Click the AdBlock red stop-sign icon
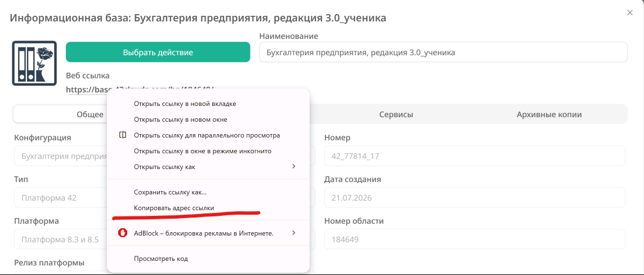Viewport: 644px width, 275px height. (122, 233)
